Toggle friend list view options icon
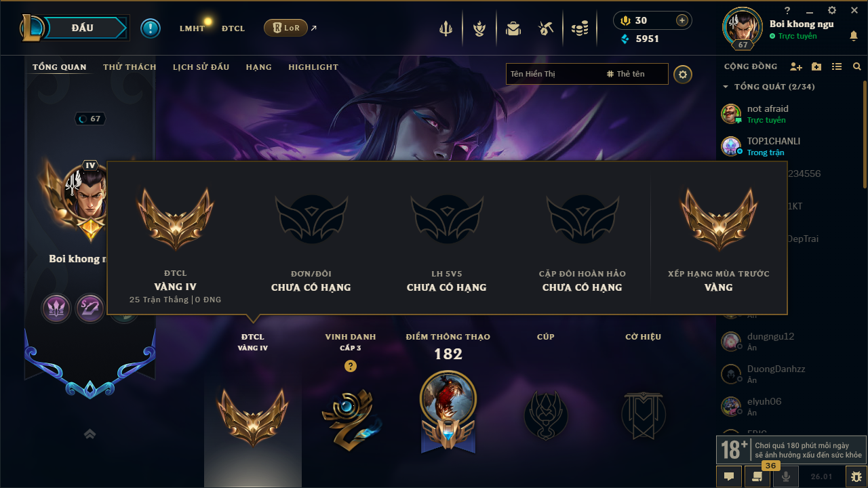868x488 pixels. (x=837, y=66)
